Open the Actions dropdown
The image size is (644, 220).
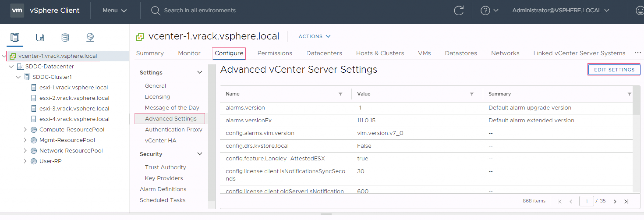[314, 36]
